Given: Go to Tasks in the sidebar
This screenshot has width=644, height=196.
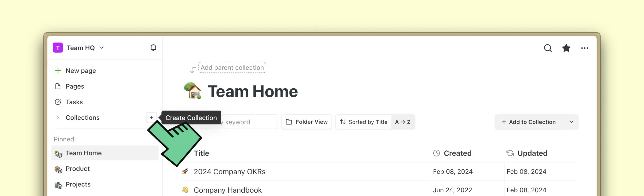Looking at the screenshot, I should point(74,102).
